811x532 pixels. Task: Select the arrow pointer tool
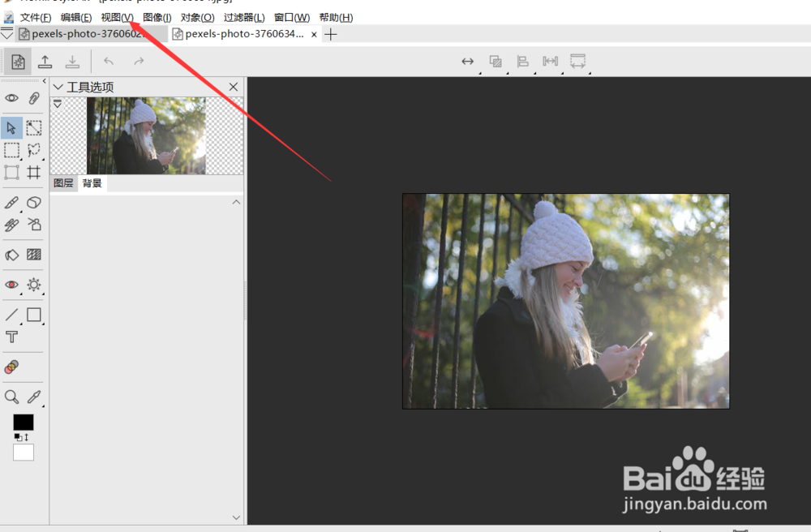(11, 127)
